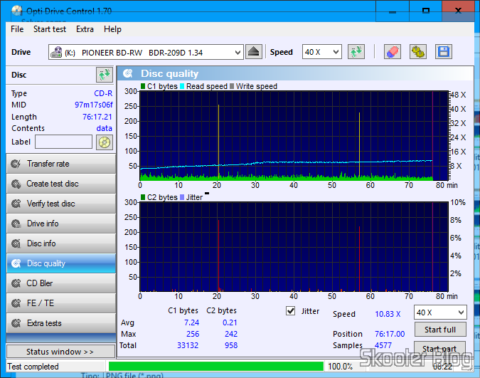Click the Position value 76:17.00
This screenshot has width=480, height=378.
pyautogui.click(x=390, y=334)
